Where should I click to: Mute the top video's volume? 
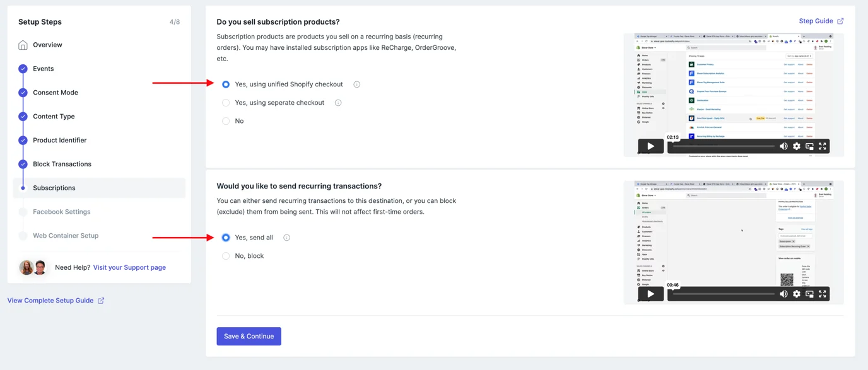point(783,146)
